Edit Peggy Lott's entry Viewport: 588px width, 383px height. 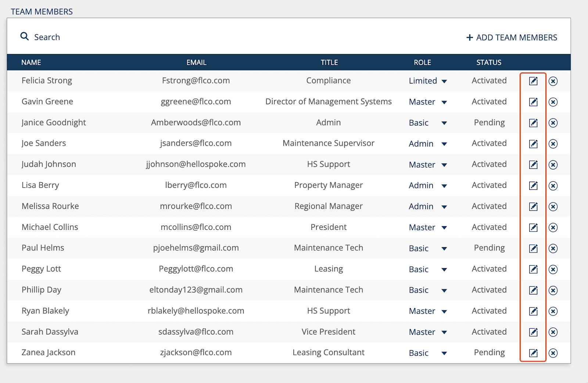point(533,269)
